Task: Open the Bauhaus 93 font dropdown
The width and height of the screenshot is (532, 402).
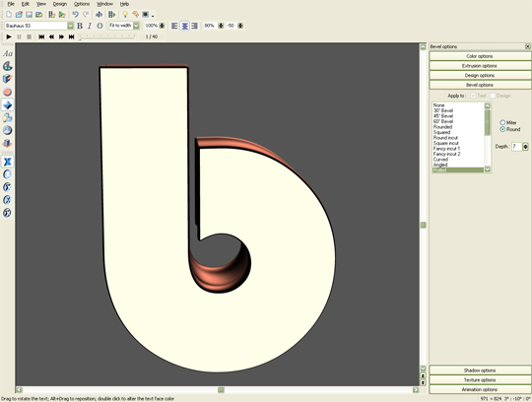Action: [x=70, y=26]
